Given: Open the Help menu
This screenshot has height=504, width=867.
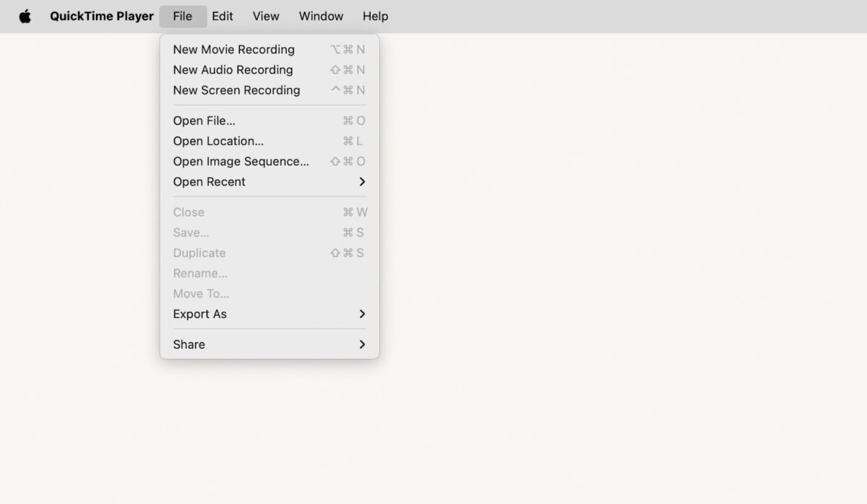Looking at the screenshot, I should click(x=375, y=16).
